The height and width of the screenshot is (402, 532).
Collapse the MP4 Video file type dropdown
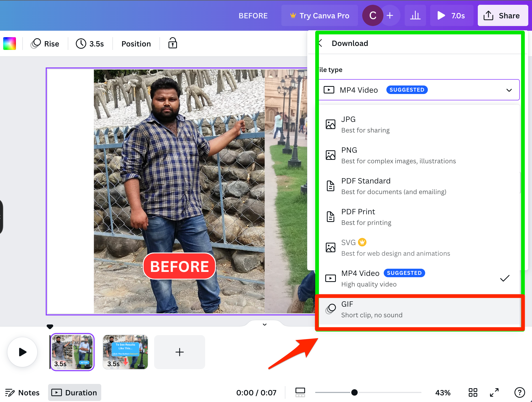419,90
